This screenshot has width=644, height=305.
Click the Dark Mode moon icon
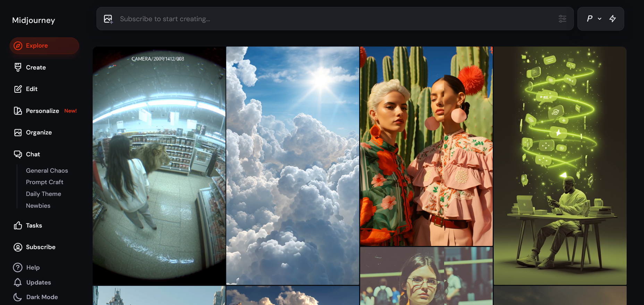pyautogui.click(x=18, y=297)
